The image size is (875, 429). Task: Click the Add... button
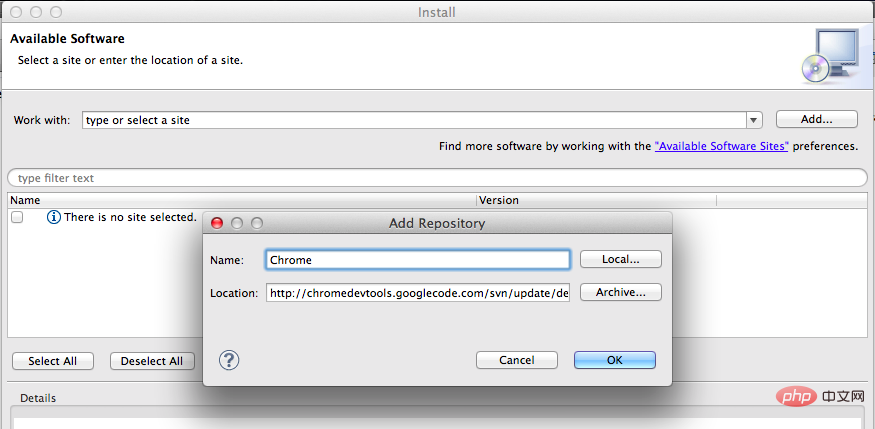pos(816,119)
